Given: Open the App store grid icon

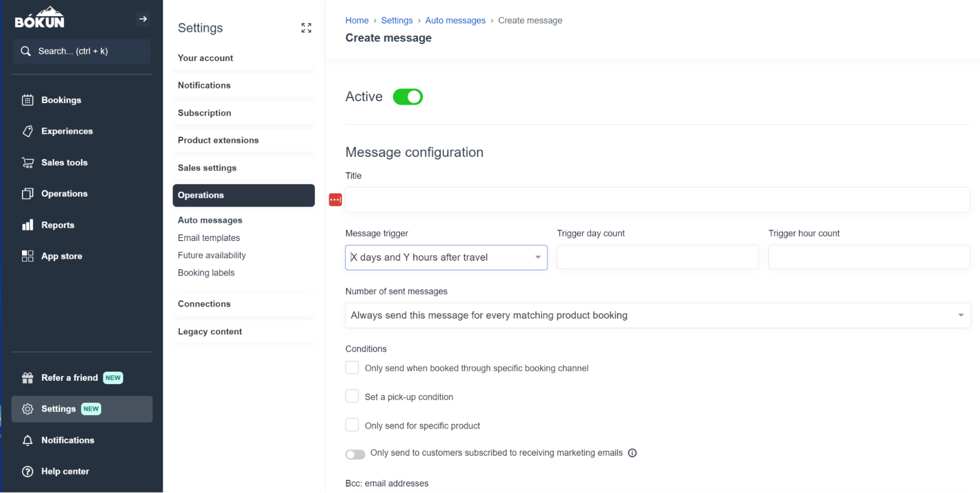Looking at the screenshot, I should click(27, 255).
